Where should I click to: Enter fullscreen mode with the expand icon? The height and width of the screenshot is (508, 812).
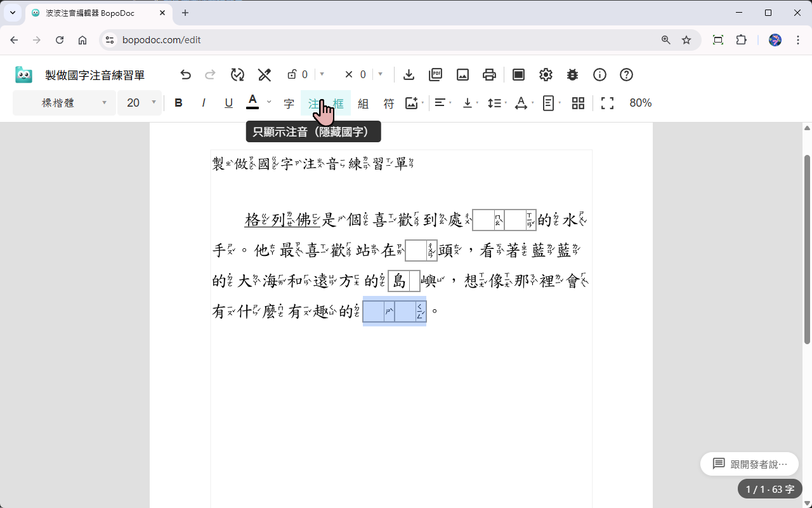pyautogui.click(x=607, y=103)
